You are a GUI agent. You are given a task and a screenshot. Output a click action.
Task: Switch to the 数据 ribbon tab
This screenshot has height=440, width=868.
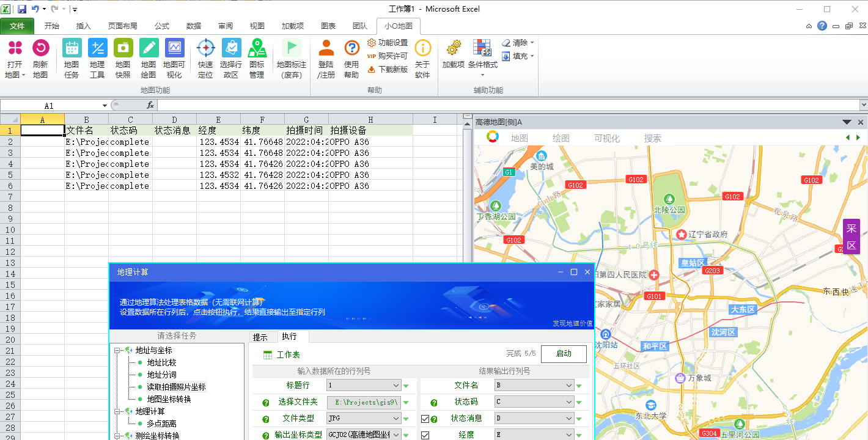coord(194,26)
